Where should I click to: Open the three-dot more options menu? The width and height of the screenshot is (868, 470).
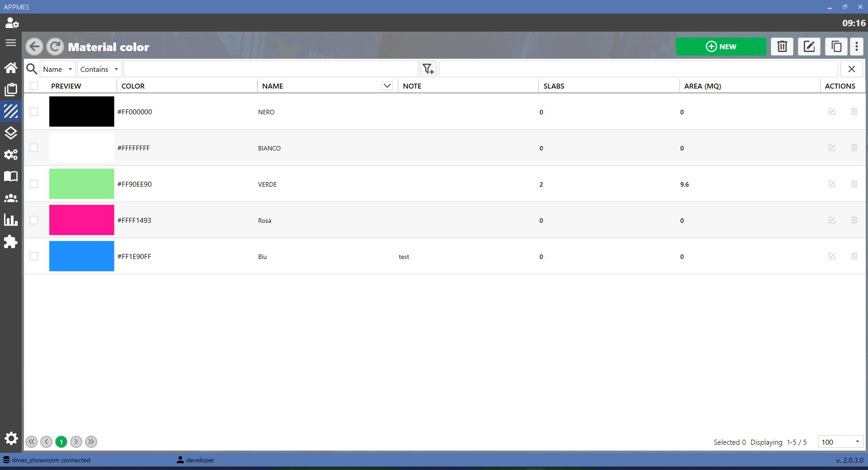[x=857, y=47]
